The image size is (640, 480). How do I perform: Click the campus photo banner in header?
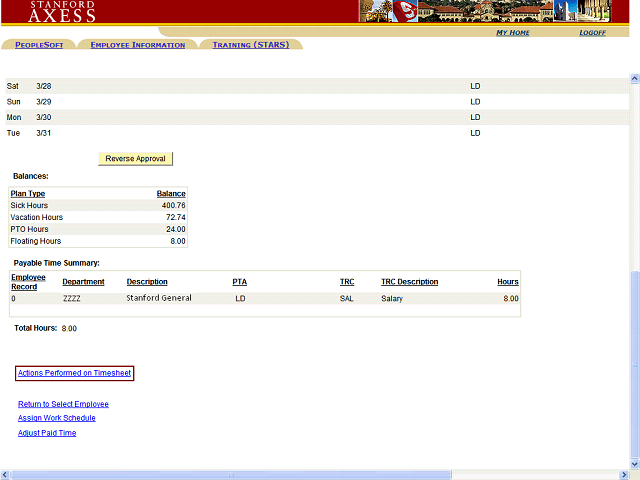tap(498, 11)
